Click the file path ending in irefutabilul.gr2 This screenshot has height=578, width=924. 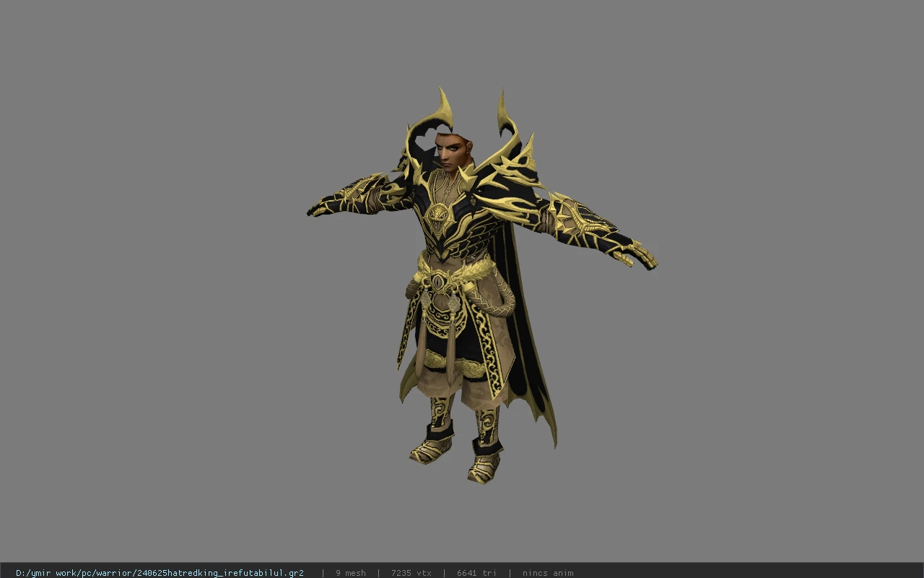[x=160, y=573]
